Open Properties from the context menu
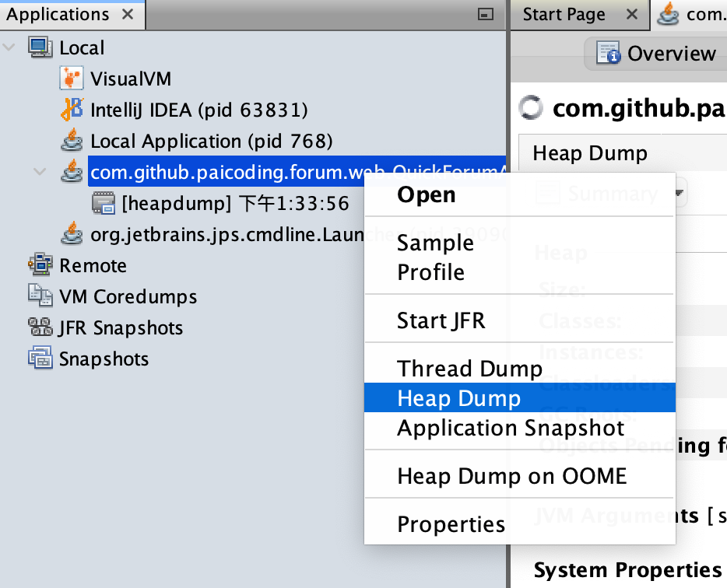 (451, 524)
